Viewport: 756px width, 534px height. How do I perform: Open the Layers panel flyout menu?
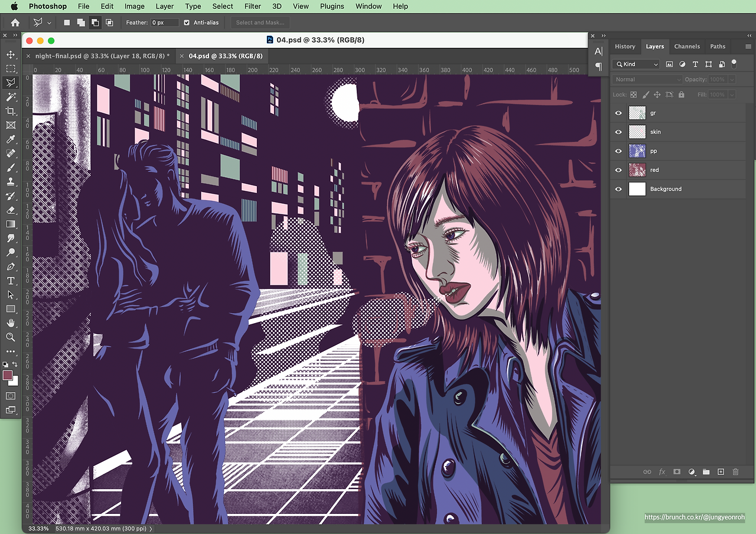pyautogui.click(x=748, y=46)
